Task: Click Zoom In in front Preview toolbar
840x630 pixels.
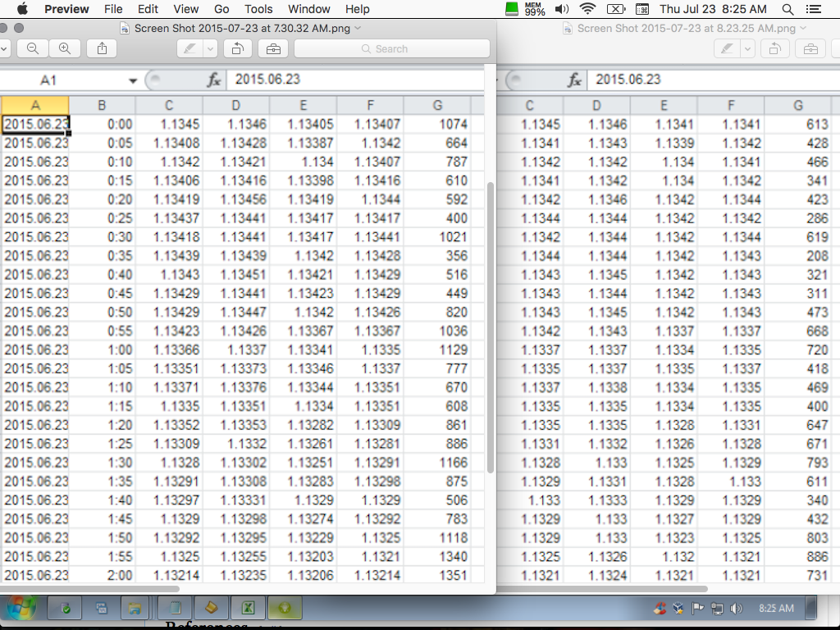Action: (x=65, y=48)
